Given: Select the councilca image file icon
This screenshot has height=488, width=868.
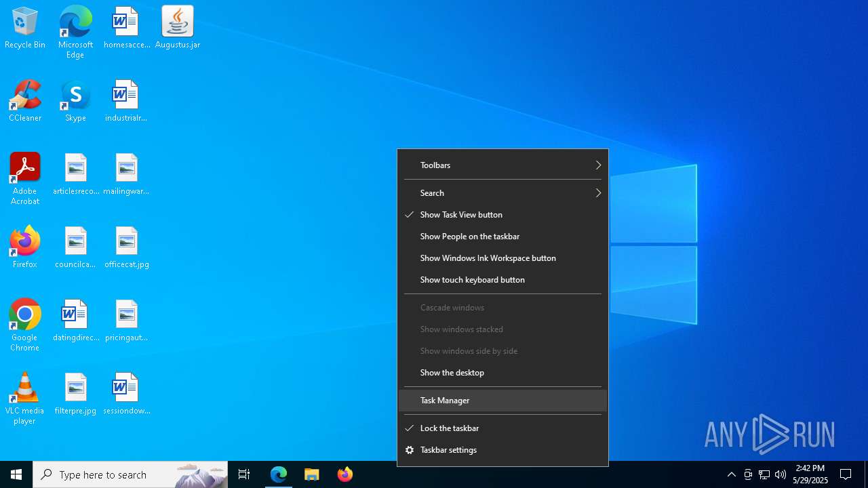Looking at the screenshot, I should pyautogui.click(x=75, y=247).
